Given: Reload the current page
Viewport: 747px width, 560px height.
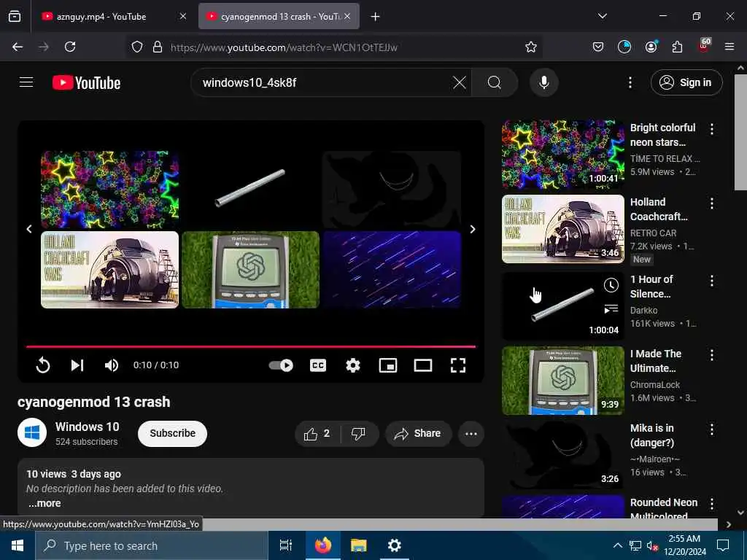Looking at the screenshot, I should pos(70,47).
